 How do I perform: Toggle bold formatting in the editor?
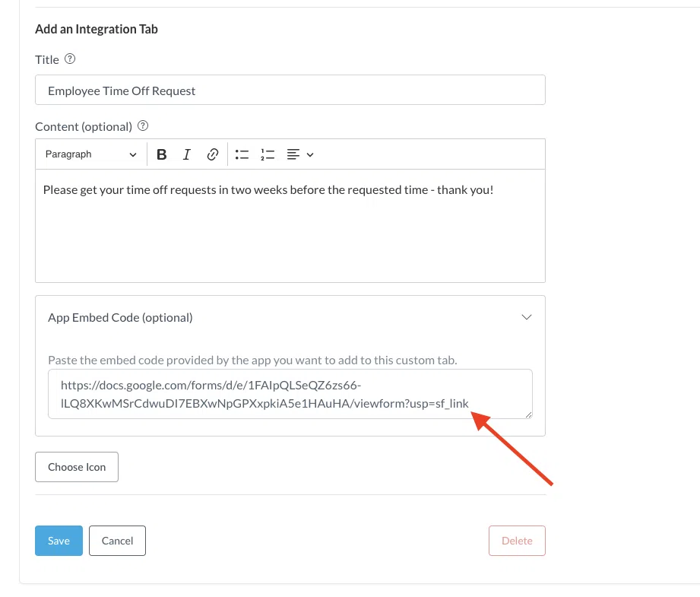(x=161, y=154)
